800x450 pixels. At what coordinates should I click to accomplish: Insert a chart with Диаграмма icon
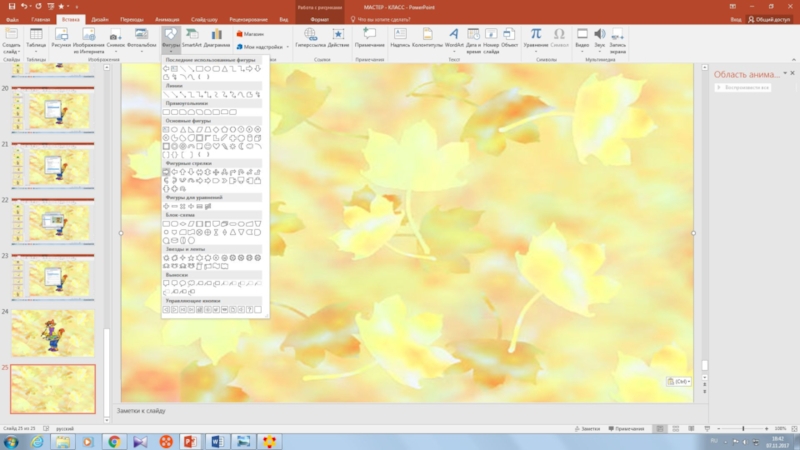coord(217,38)
